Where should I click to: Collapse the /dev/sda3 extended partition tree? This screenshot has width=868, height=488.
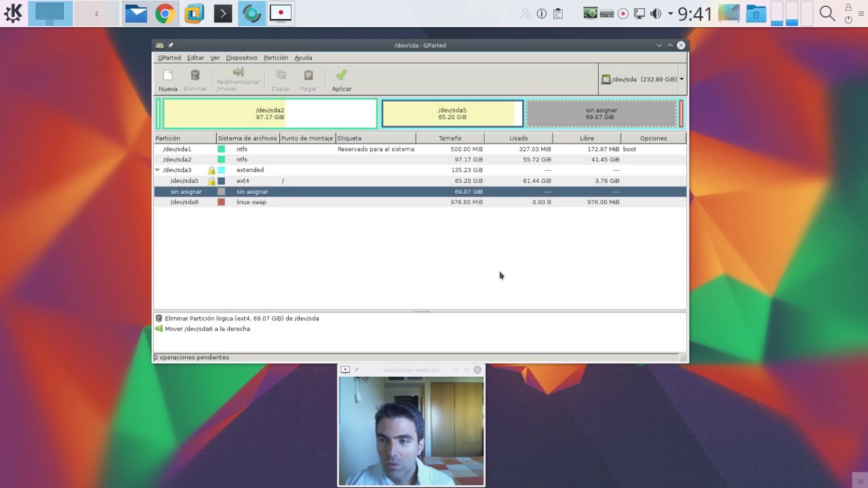click(157, 170)
